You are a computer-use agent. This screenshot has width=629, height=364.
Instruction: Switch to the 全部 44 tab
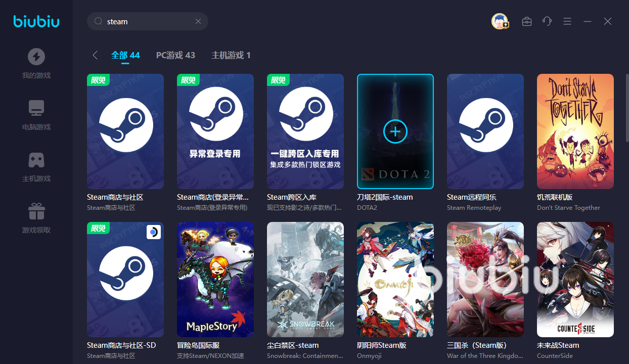125,55
